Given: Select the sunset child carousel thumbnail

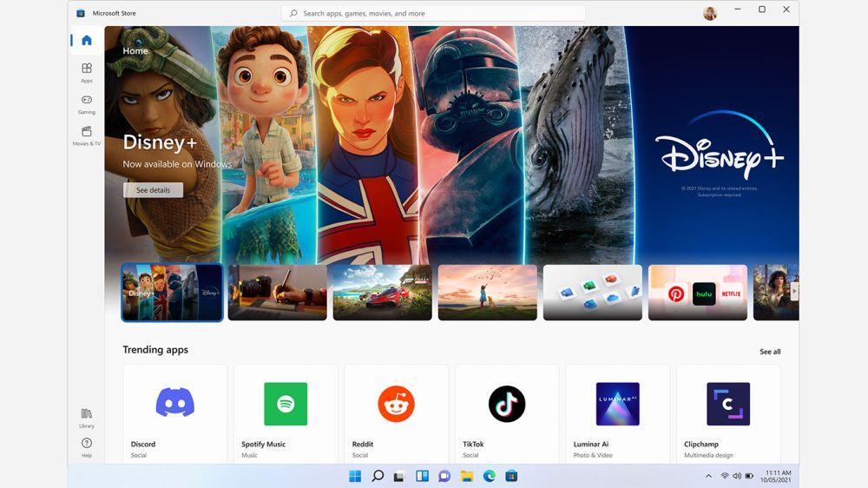Looking at the screenshot, I should point(488,293).
